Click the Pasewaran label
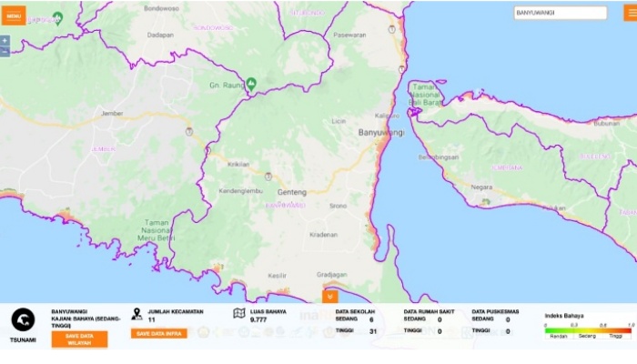 pyautogui.click(x=349, y=35)
